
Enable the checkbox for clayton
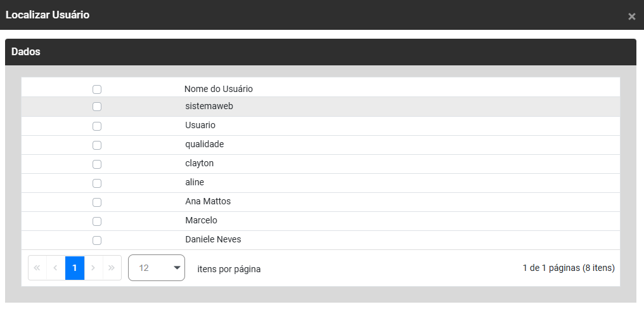pos(97,164)
